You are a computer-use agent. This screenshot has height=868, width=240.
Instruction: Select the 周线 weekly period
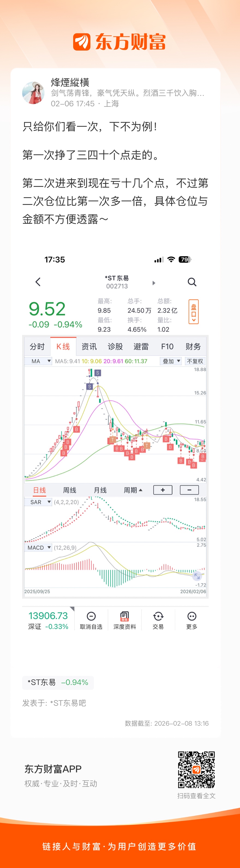point(70,490)
